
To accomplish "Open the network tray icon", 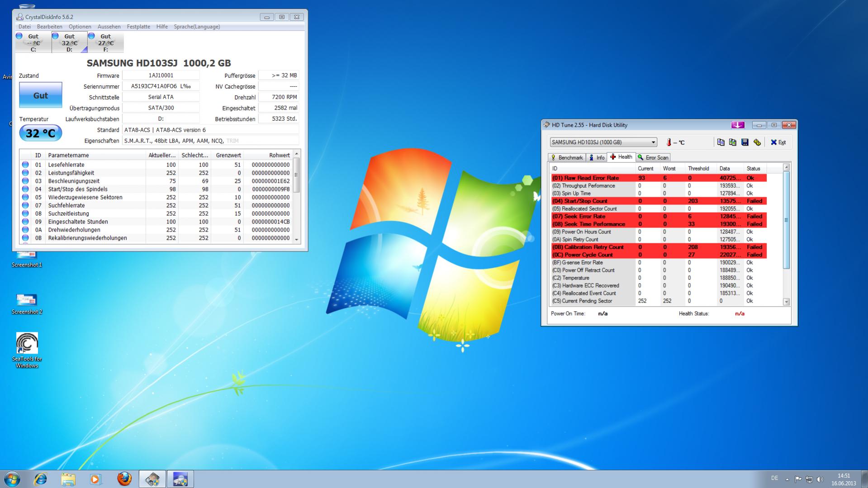I will [809, 479].
